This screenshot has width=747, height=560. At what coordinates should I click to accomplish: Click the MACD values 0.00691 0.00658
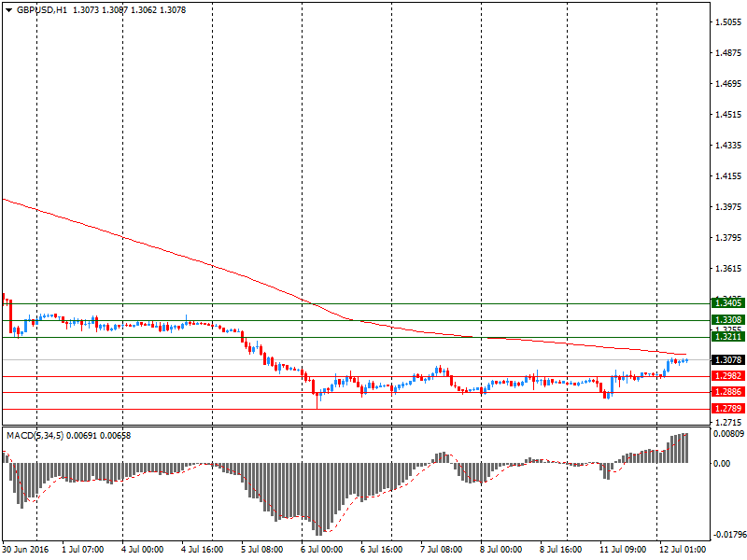coord(99,436)
